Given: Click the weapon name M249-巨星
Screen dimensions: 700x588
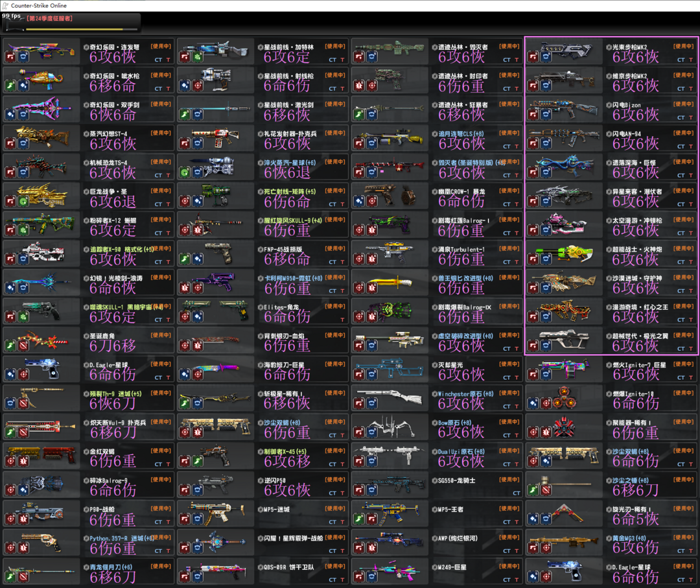Looking at the screenshot, I should coord(452,567).
